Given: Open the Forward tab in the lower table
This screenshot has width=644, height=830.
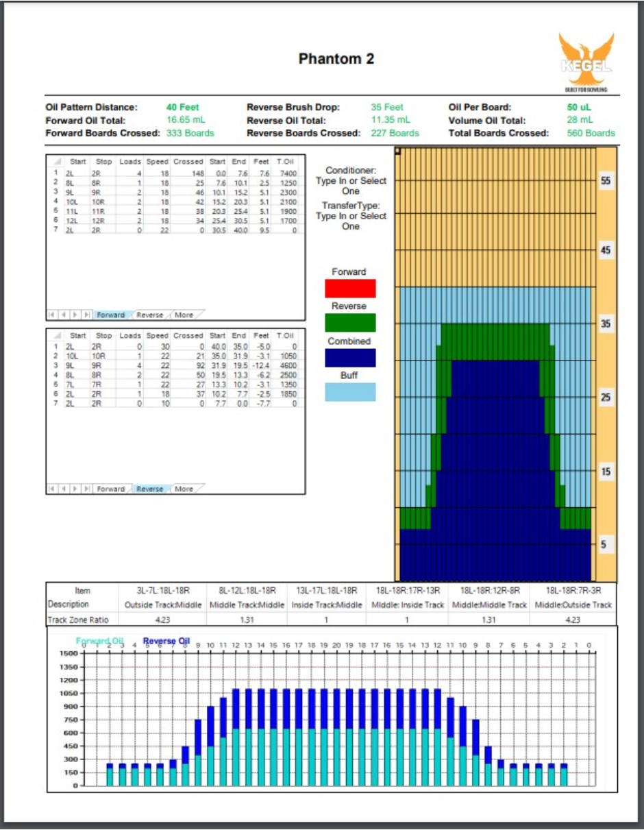Looking at the screenshot, I should [x=110, y=489].
